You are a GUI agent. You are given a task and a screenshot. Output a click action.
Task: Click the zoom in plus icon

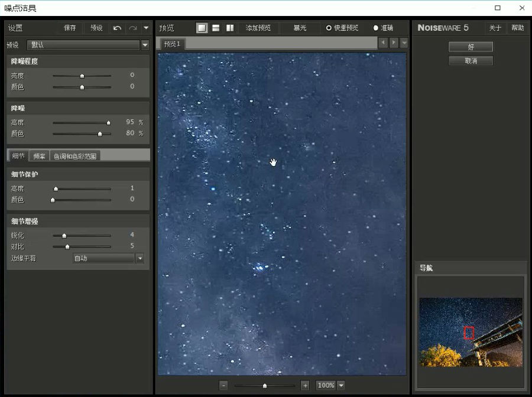pos(305,385)
